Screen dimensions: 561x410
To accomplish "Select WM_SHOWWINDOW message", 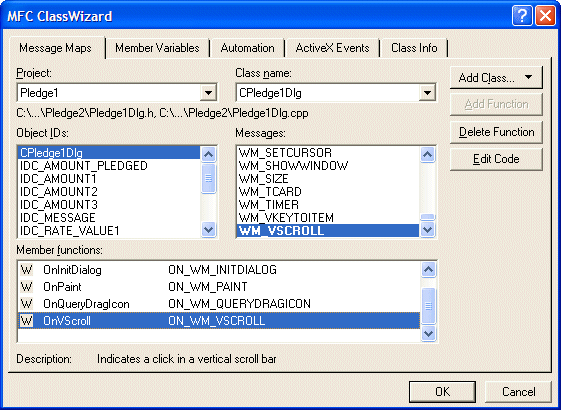I will (328, 166).
